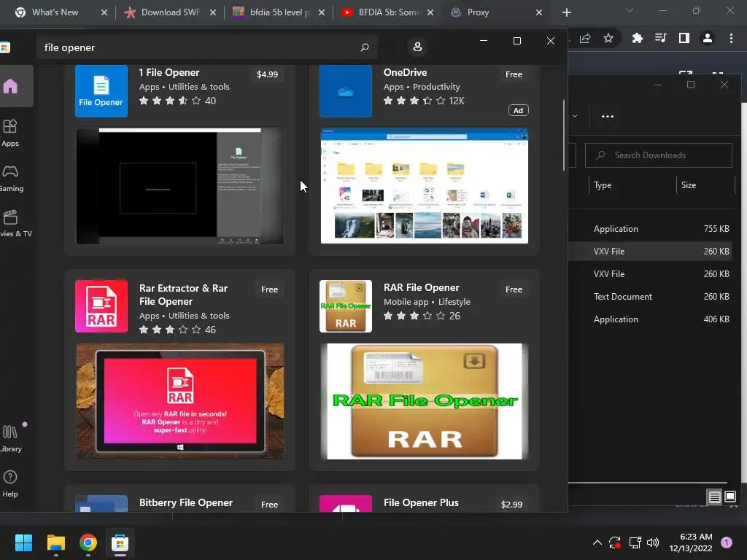Show hidden icons in system tray
Screen dimensions: 747x560
597,542
